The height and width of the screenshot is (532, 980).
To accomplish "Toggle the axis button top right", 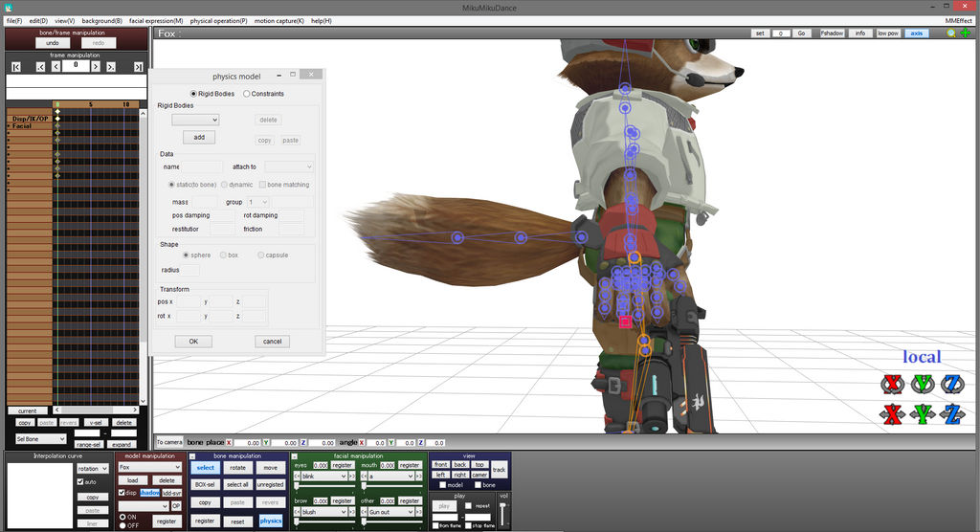I will pos(916,33).
